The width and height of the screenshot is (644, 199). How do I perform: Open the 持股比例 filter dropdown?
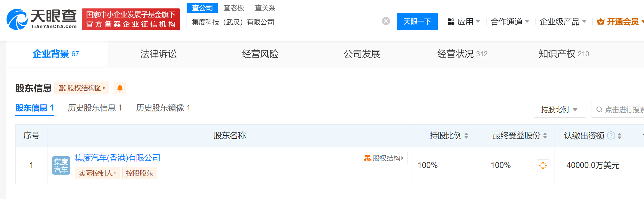[560, 110]
